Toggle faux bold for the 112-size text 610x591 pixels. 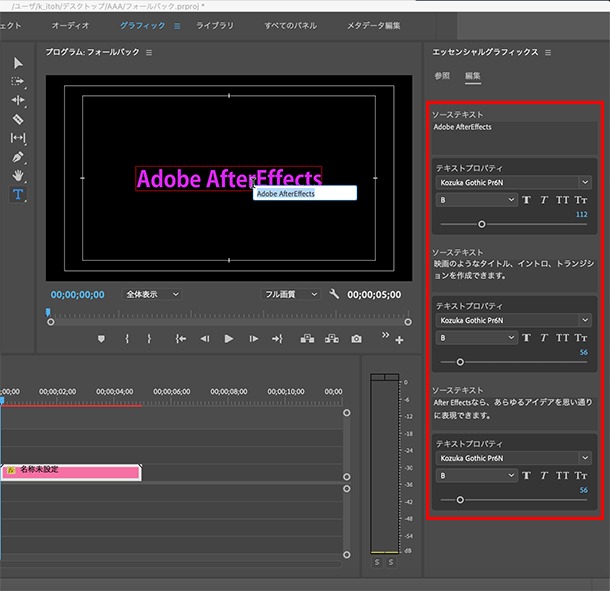pyautogui.click(x=526, y=200)
